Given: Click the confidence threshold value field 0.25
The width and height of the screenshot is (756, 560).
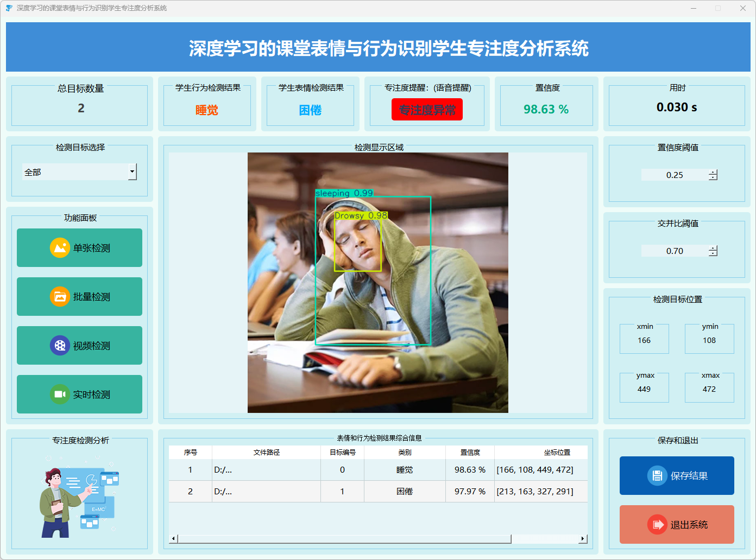Looking at the screenshot, I should [x=675, y=175].
